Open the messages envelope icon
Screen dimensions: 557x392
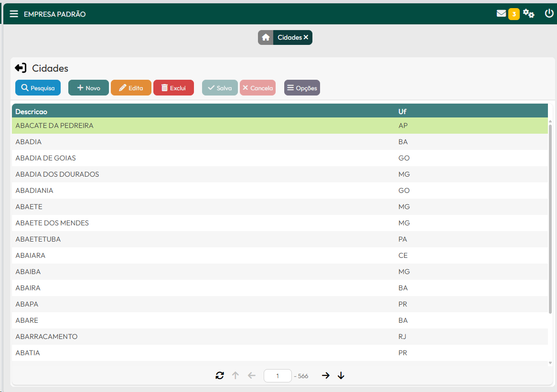[501, 14]
